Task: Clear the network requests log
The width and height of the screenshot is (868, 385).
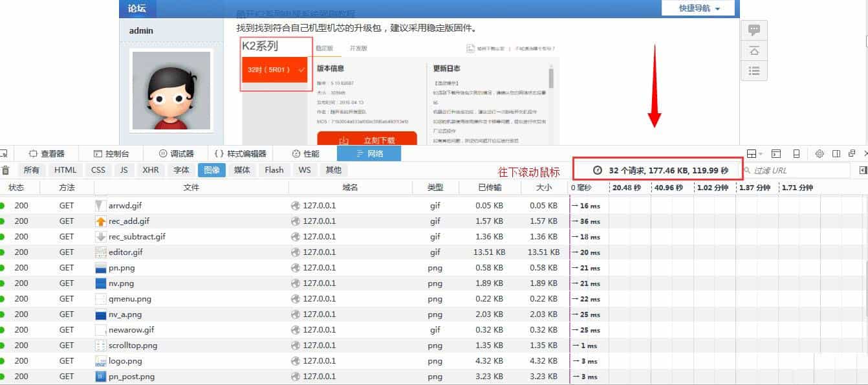Action: pos(6,170)
